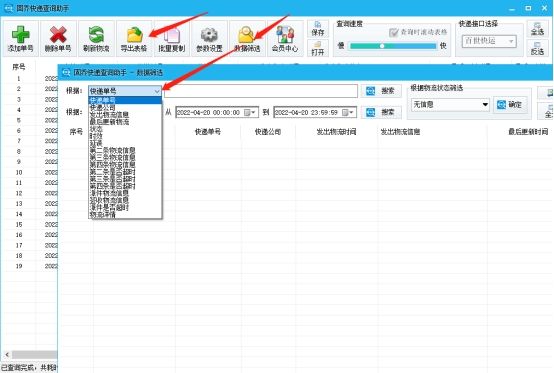Screen dimensions: 554x373
Task: Open calendar picker for the start date
Action: 250,112
